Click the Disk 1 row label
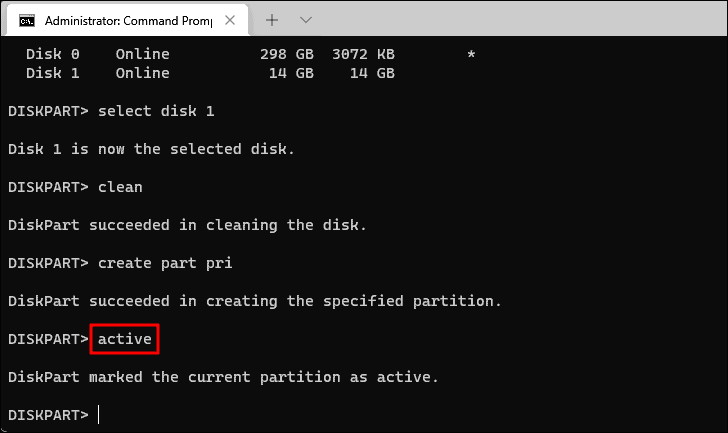728x433 pixels. (52, 73)
